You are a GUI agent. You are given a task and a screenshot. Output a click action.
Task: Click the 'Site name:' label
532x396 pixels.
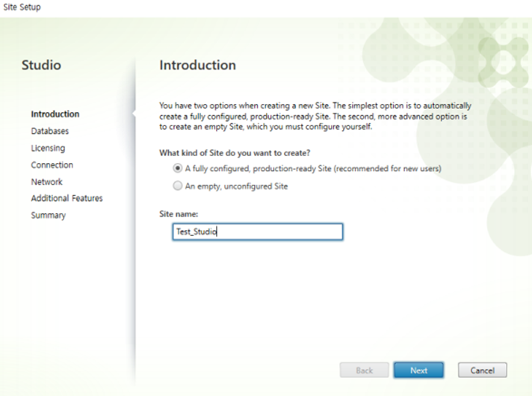(x=179, y=214)
